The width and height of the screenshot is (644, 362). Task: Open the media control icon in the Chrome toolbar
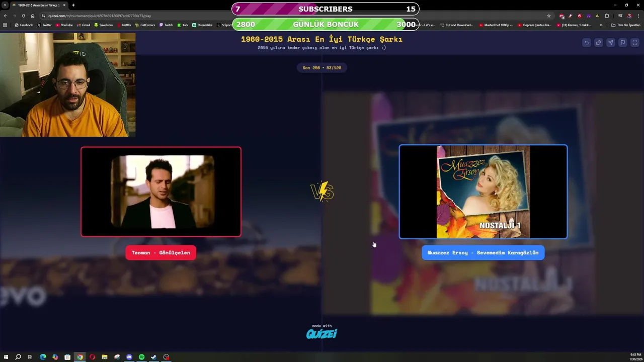[620, 16]
